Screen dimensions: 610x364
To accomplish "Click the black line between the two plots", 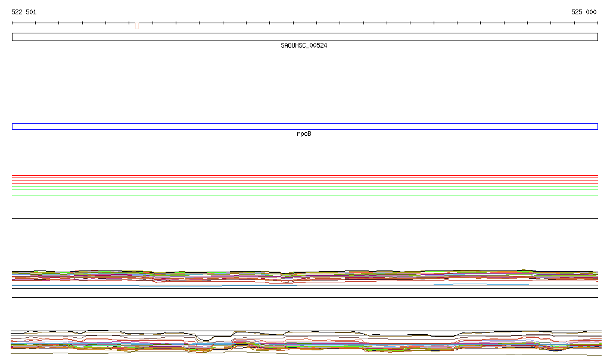I will pyautogui.click(x=304, y=297).
